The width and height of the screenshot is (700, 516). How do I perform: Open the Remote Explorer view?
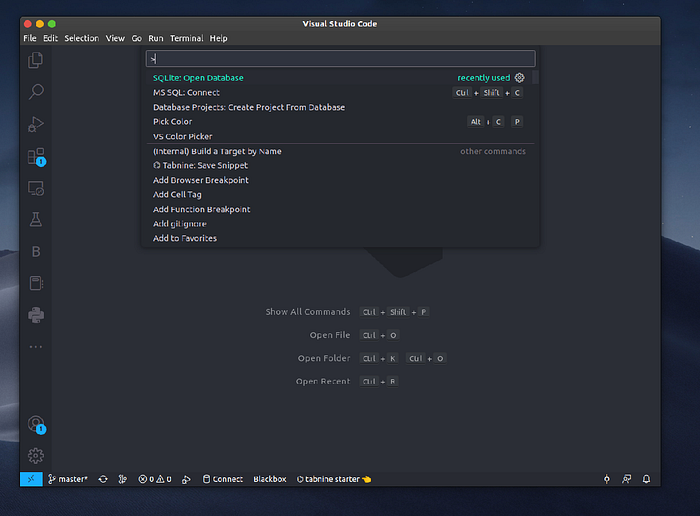(36, 188)
